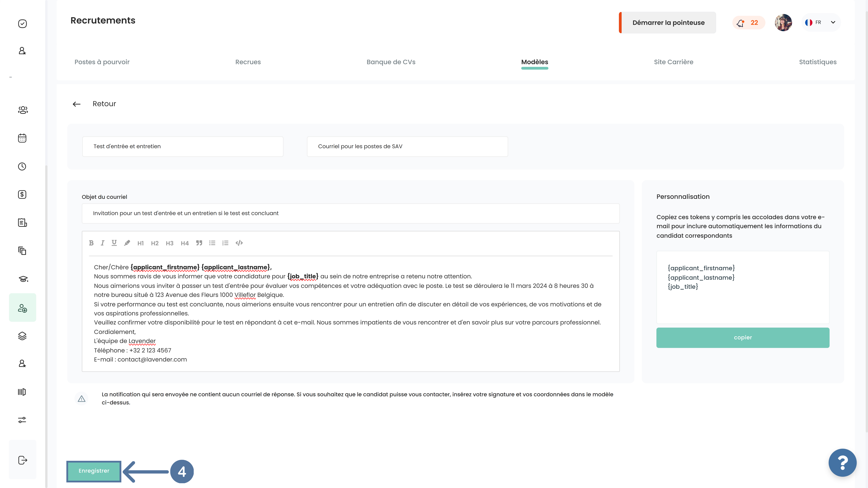
Task: Open the user profile icon at sidebar top
Action: coord(22,51)
